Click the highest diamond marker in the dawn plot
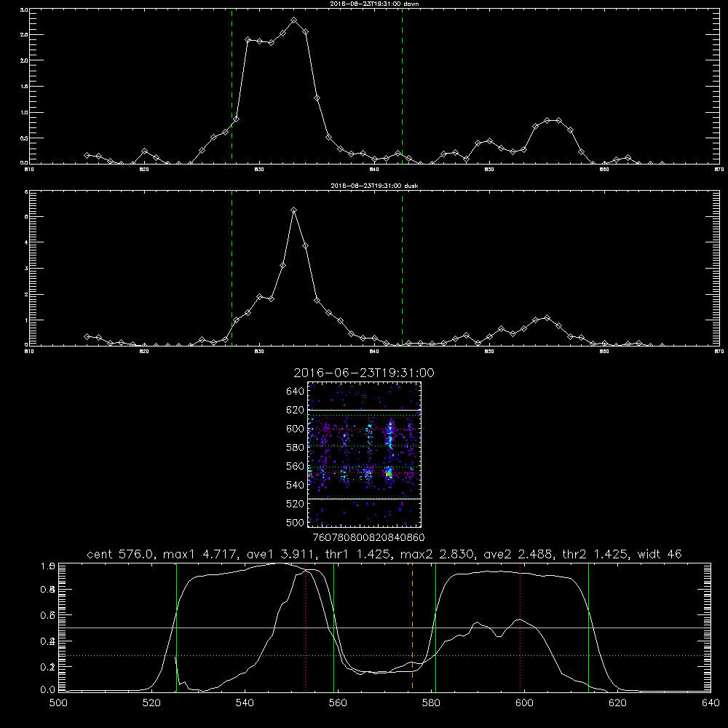 (293, 20)
